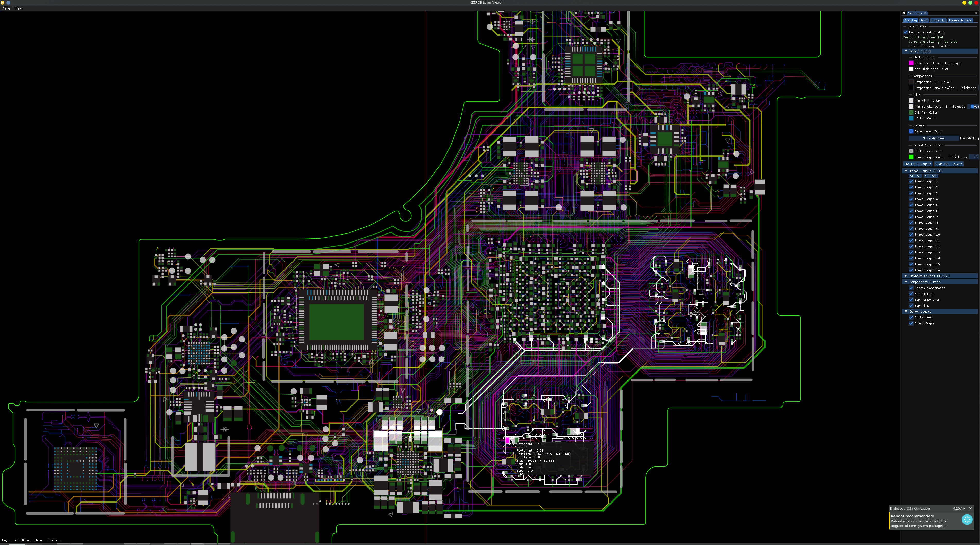This screenshot has width=980, height=545.
Task: Open the Board Edges Color swatch
Action: tap(911, 157)
